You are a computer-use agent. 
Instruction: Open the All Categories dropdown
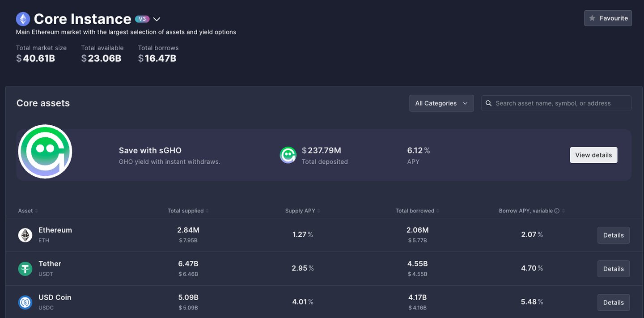coord(441,103)
